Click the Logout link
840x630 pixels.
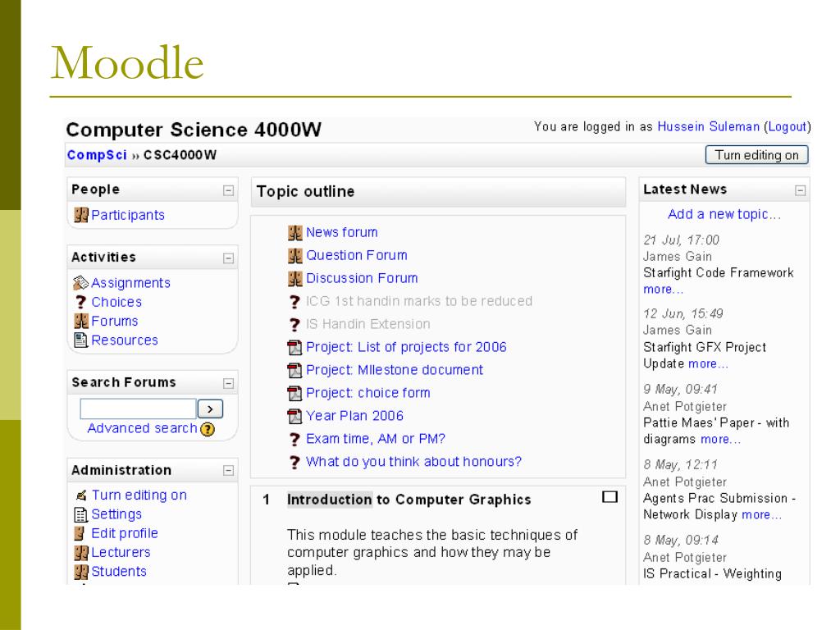click(787, 127)
